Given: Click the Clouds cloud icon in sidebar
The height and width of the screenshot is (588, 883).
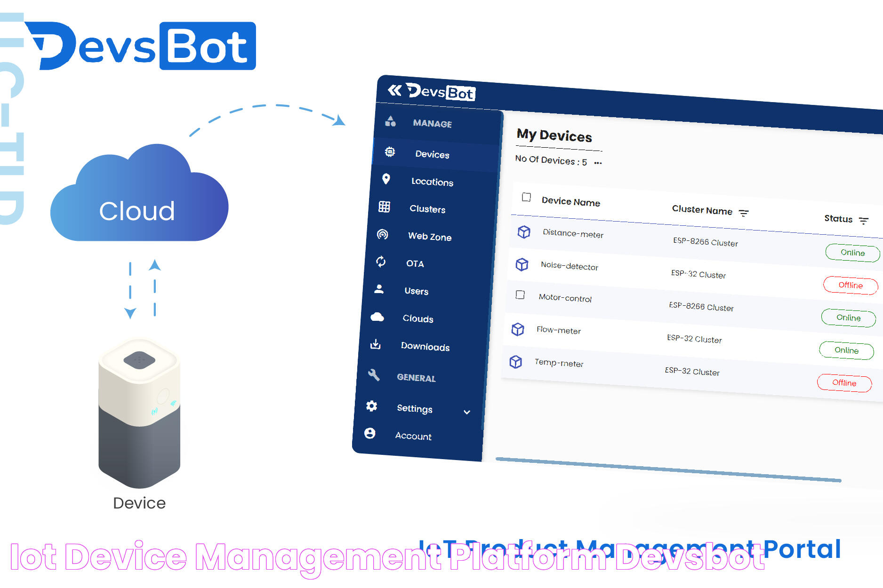Looking at the screenshot, I should click(x=377, y=317).
